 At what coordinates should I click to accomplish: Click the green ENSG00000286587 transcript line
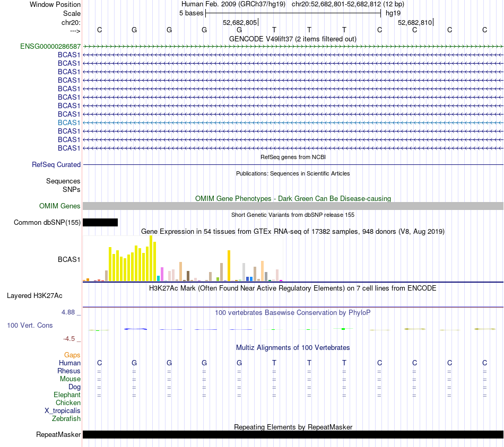(x=293, y=46)
